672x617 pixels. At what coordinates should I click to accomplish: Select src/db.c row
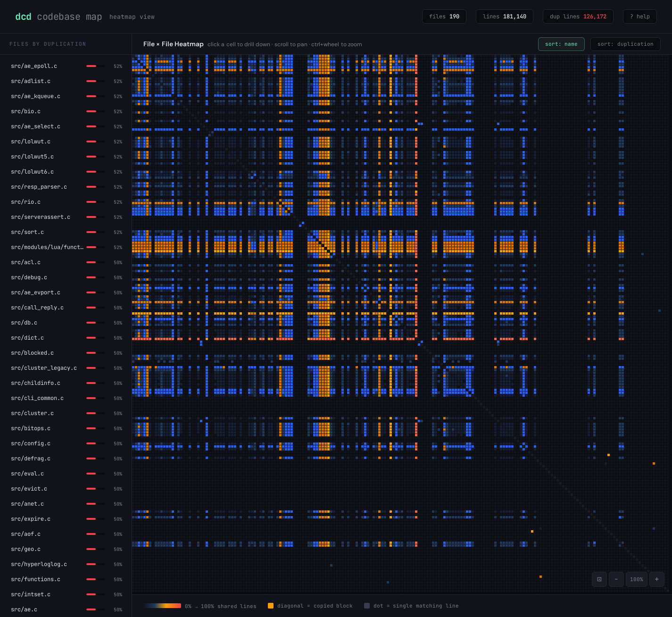66,323
